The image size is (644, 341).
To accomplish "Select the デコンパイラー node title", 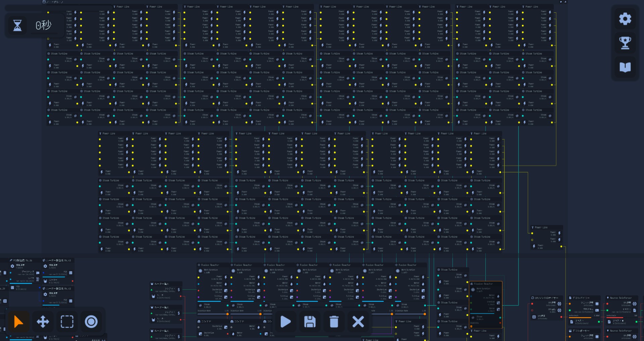I will pyautogui.click(x=581, y=298).
